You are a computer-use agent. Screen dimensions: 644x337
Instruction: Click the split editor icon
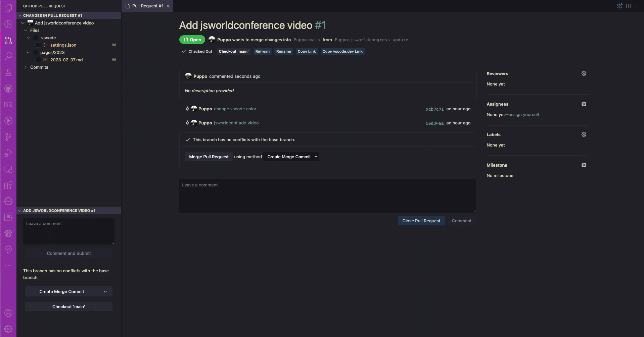629,6
